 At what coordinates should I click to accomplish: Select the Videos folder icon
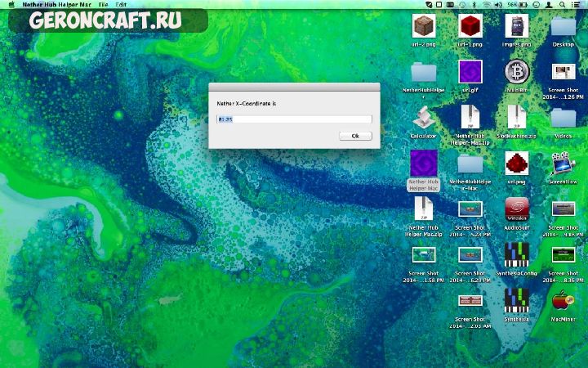tap(563, 119)
